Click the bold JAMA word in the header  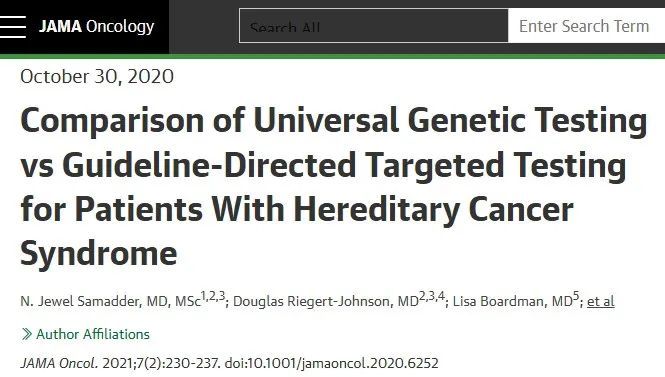(60, 26)
